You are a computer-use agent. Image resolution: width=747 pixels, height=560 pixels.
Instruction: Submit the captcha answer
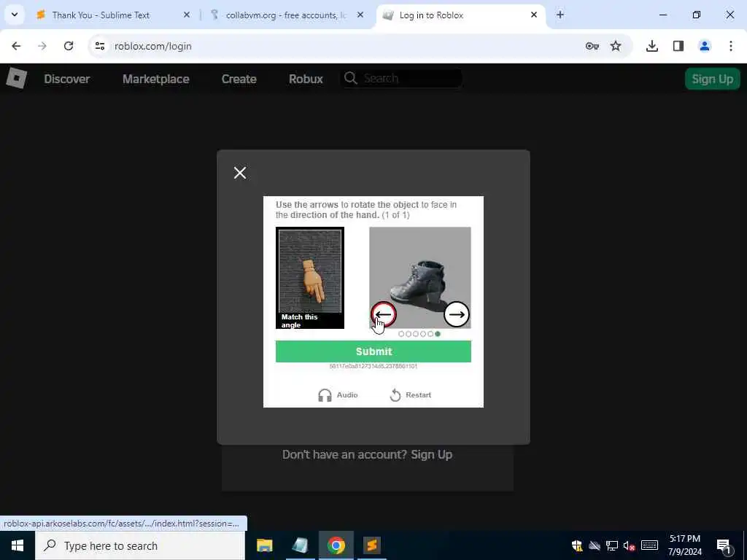pyautogui.click(x=373, y=351)
